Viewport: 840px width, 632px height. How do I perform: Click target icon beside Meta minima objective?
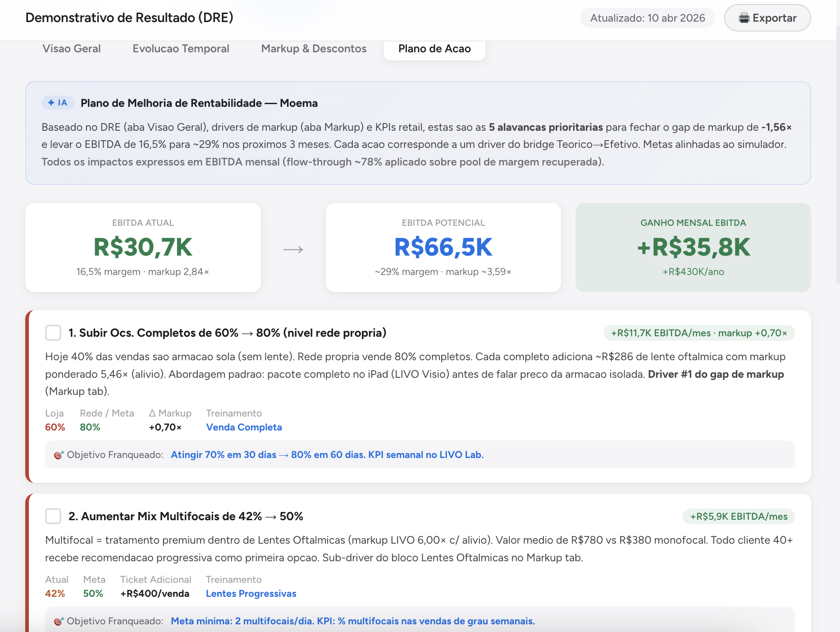click(x=59, y=622)
